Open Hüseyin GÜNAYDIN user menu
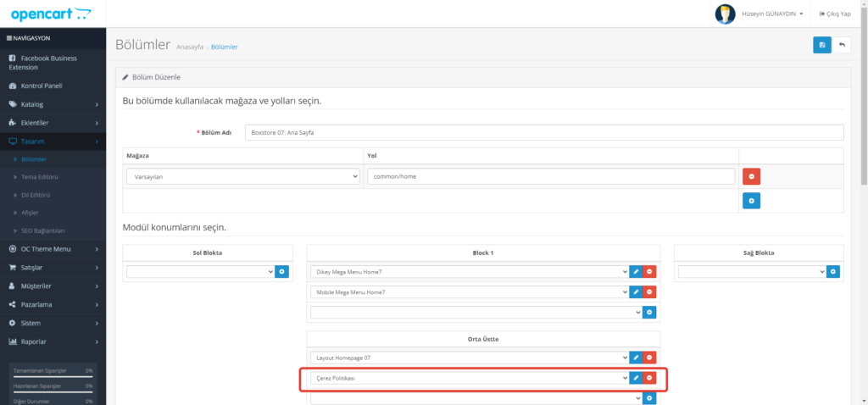 759,14
